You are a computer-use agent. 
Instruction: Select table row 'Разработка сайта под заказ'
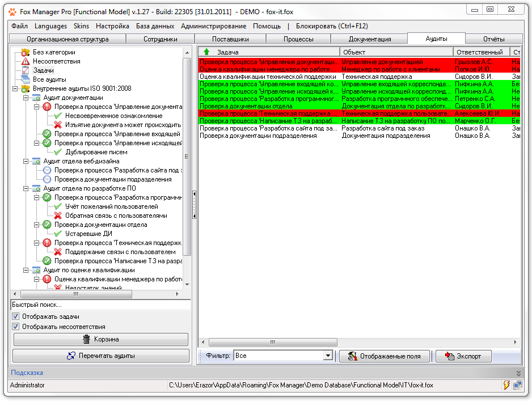pos(360,128)
